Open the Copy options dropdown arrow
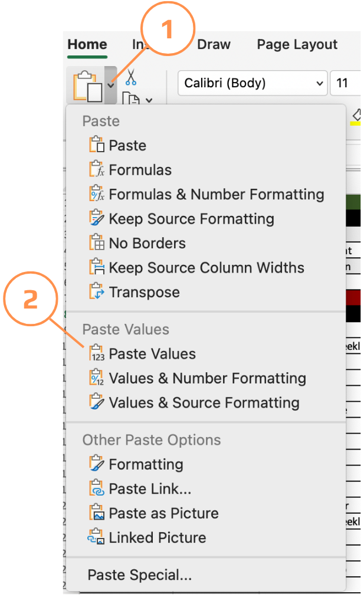Image resolution: width=364 pixels, height=597 pixels. click(x=148, y=100)
